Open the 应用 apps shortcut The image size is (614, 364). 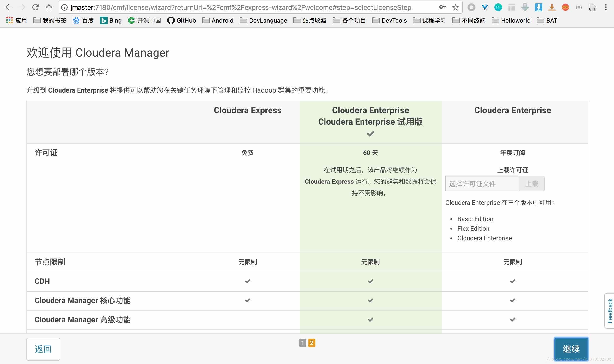tap(16, 20)
